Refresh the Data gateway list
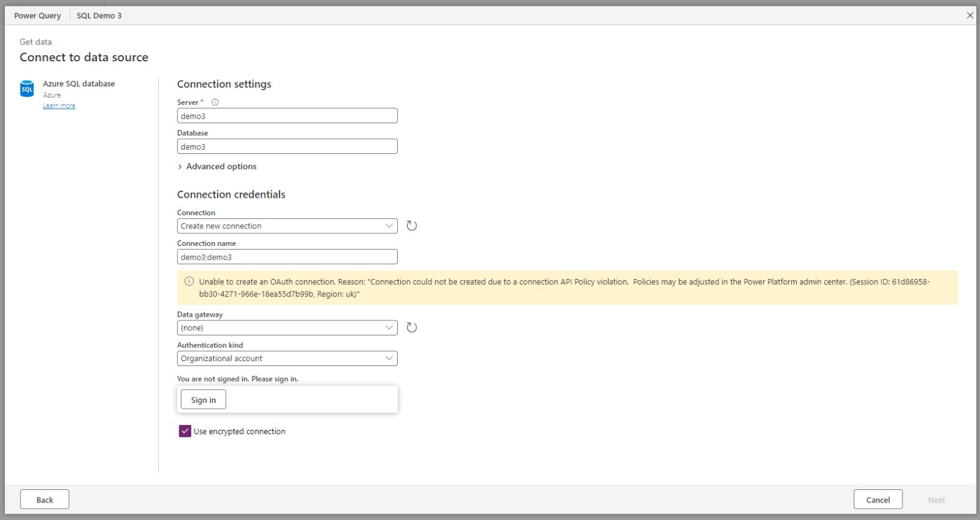This screenshot has height=520, width=980. 412,327
